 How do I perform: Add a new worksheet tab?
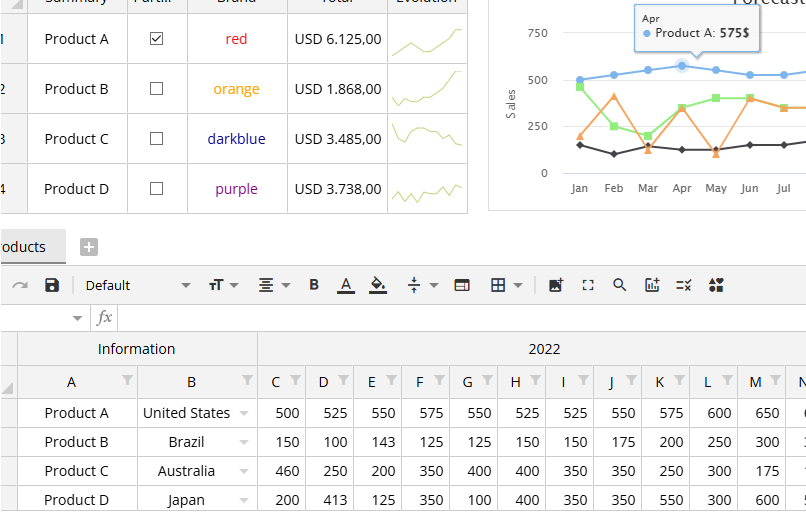click(x=88, y=247)
